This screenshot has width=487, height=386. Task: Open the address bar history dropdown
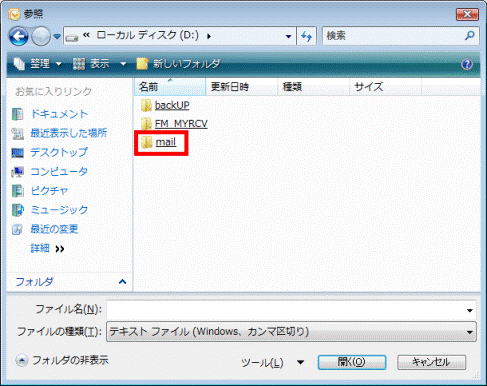pyautogui.click(x=288, y=36)
